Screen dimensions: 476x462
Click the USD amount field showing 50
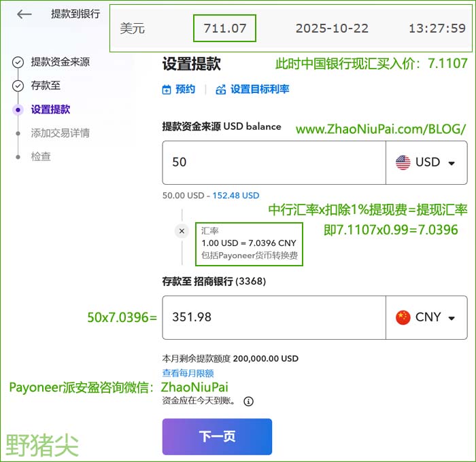(x=272, y=162)
